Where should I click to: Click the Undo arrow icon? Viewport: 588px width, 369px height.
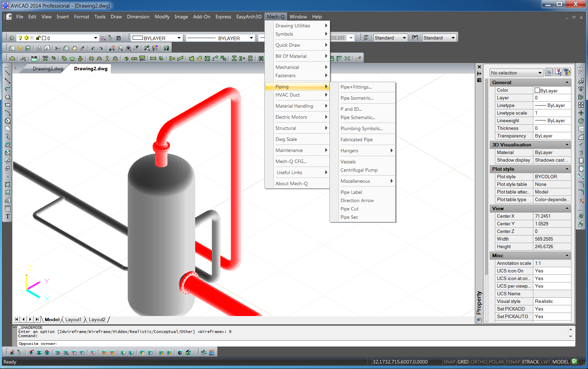tap(93, 48)
